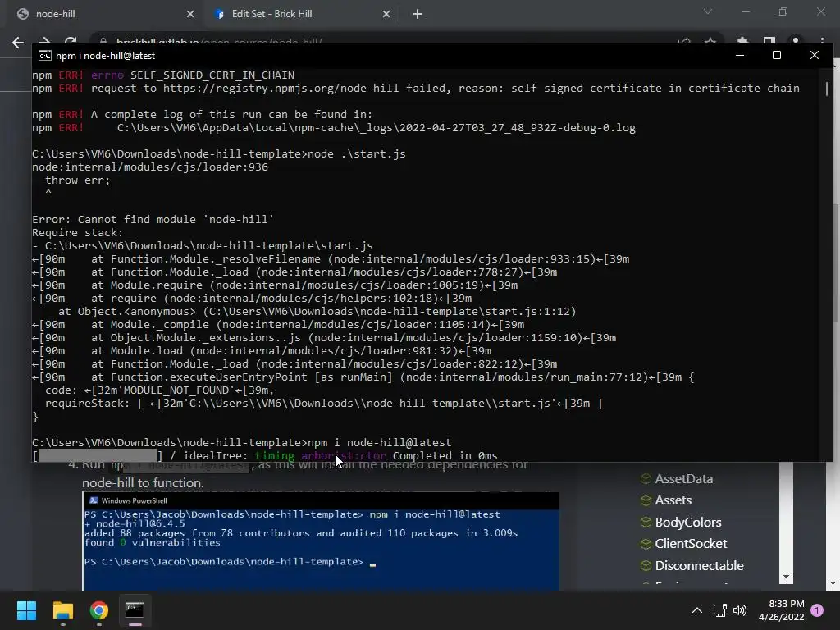Open the Assets docs link

click(x=673, y=500)
